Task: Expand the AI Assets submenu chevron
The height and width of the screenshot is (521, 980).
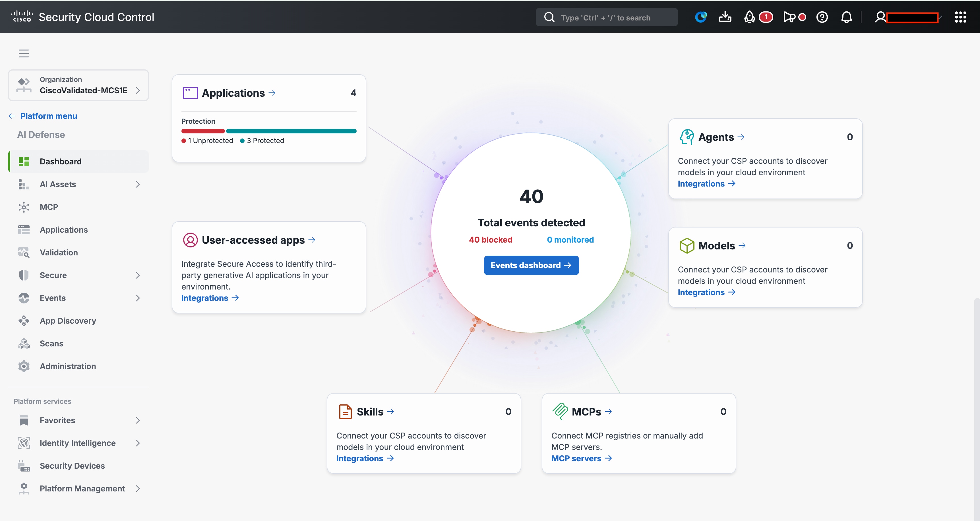Action: (138, 184)
